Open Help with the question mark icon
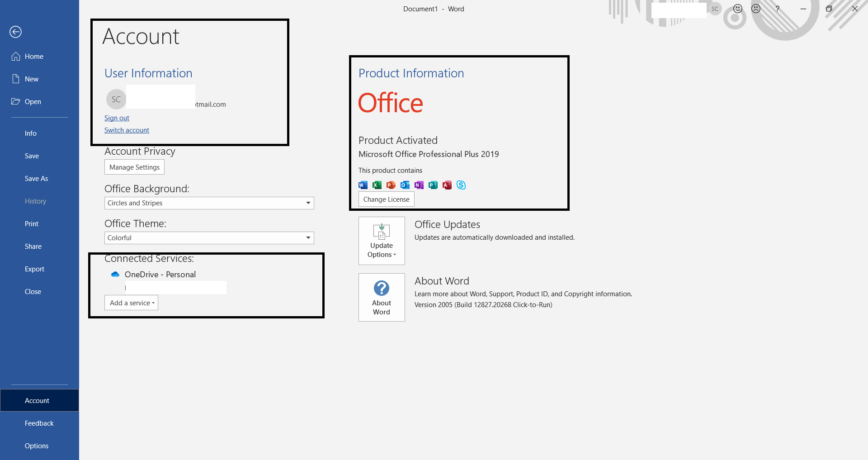Image resolution: width=868 pixels, height=460 pixels. click(778, 9)
